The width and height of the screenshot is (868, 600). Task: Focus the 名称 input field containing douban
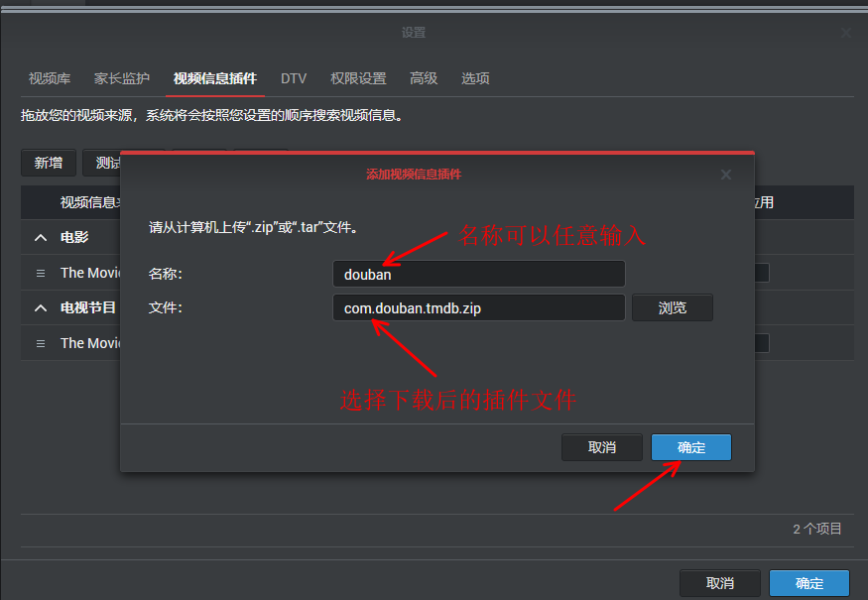[x=479, y=274]
